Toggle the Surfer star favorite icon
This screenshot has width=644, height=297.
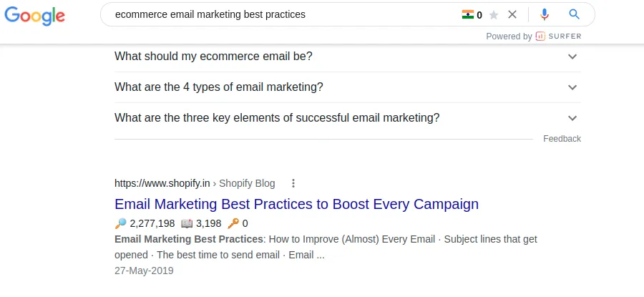click(493, 15)
